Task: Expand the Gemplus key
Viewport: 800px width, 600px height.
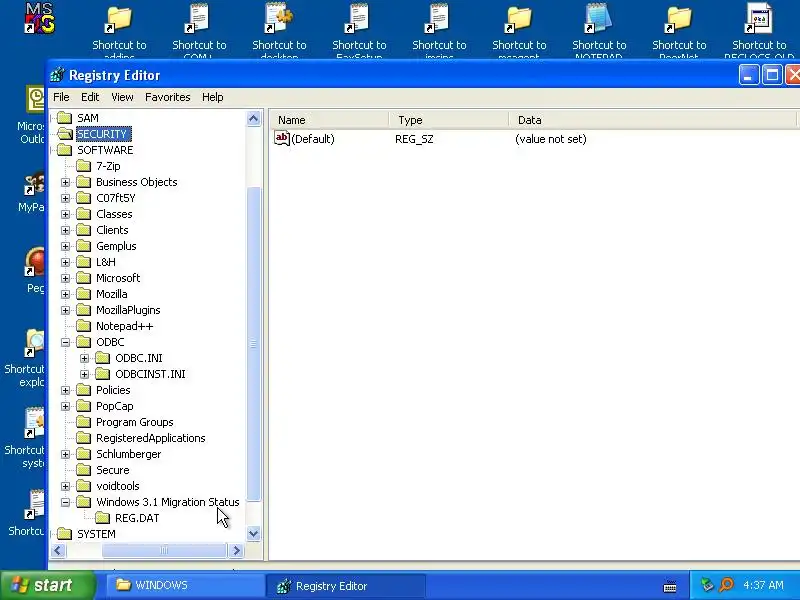Action: (x=65, y=246)
